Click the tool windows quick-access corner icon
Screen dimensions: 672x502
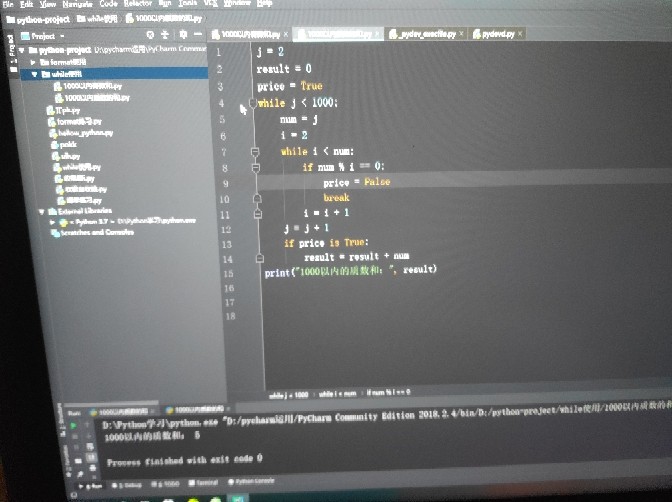(73, 496)
